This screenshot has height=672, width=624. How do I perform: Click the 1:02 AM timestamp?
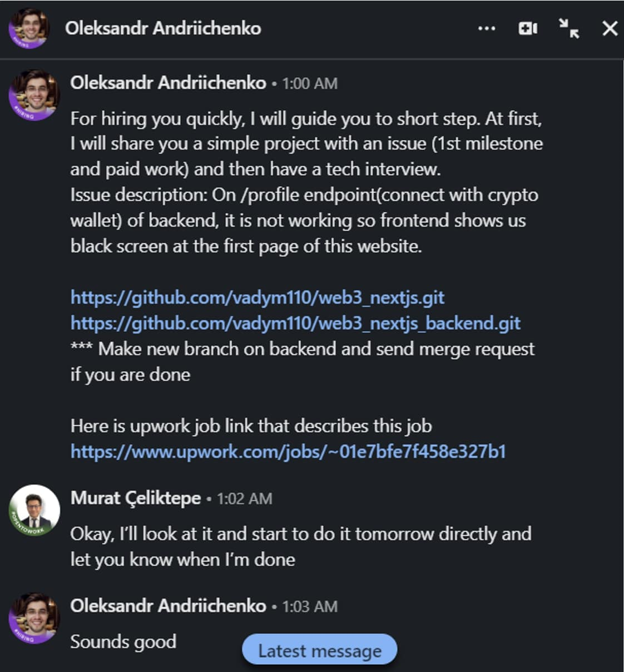(x=245, y=498)
